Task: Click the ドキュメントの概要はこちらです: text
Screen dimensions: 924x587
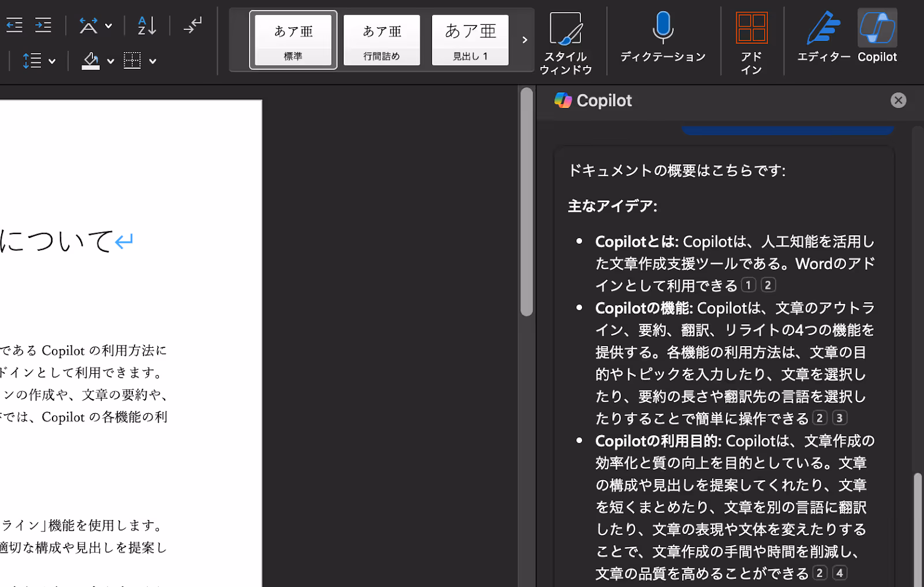Action: 677,170
